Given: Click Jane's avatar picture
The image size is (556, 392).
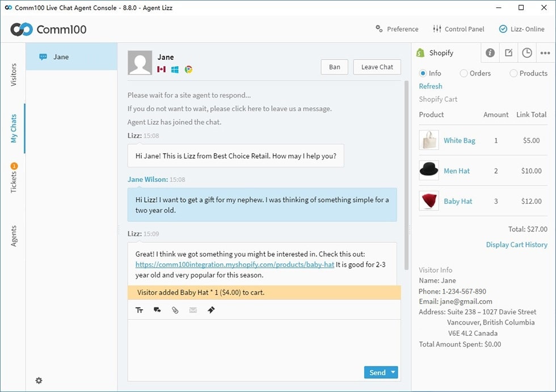Looking at the screenshot, I should click(x=140, y=62).
